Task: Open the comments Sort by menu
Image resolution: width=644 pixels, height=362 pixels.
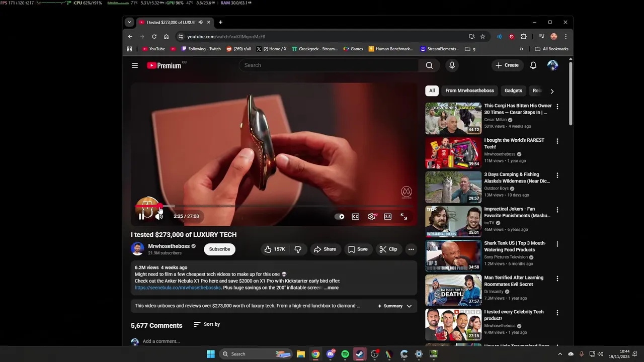Action: pos(207,324)
